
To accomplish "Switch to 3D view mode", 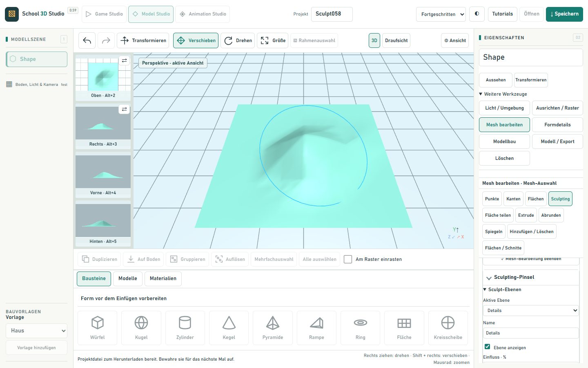I will coord(374,40).
